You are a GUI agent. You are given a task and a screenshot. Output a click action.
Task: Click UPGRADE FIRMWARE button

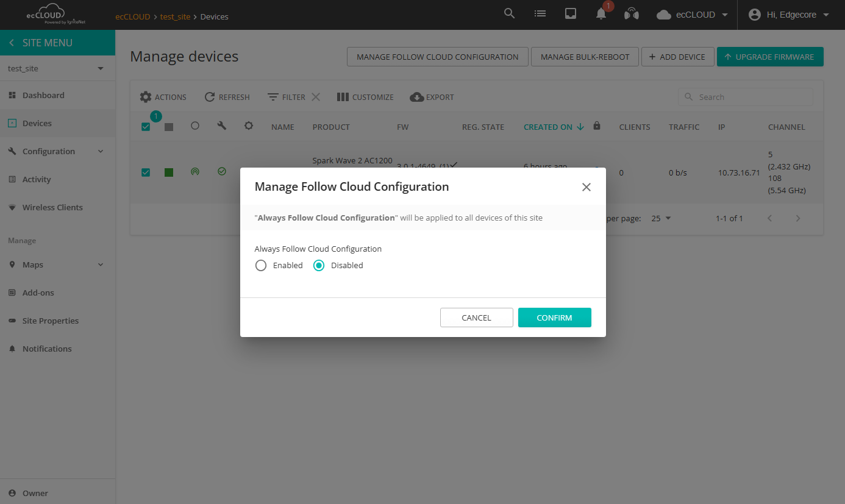(x=770, y=57)
